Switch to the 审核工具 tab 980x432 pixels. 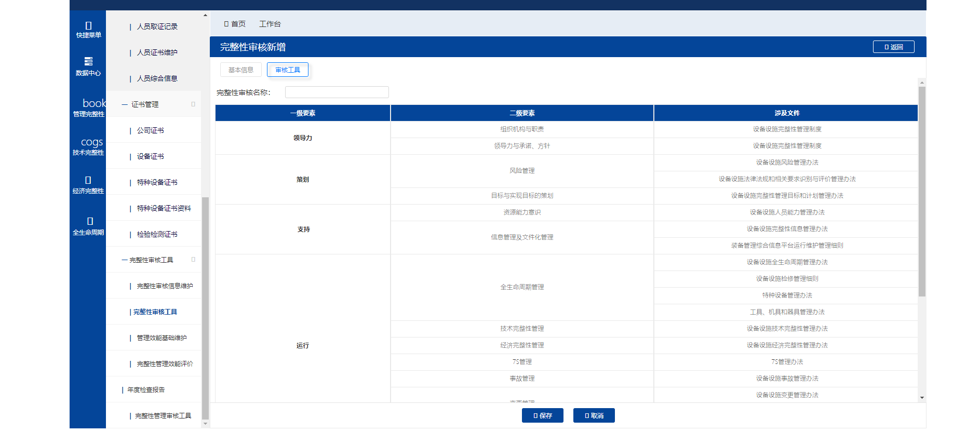tap(288, 70)
